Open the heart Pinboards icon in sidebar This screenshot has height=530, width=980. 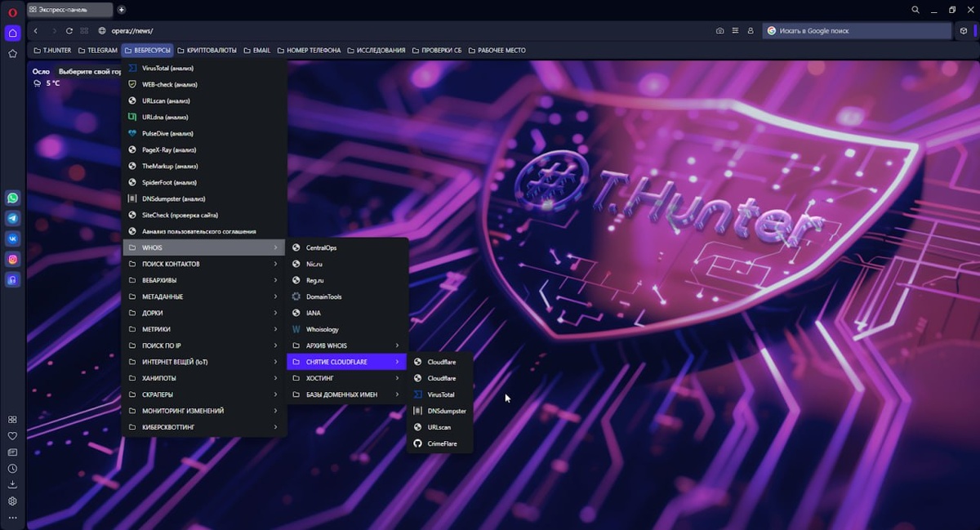[12, 435]
